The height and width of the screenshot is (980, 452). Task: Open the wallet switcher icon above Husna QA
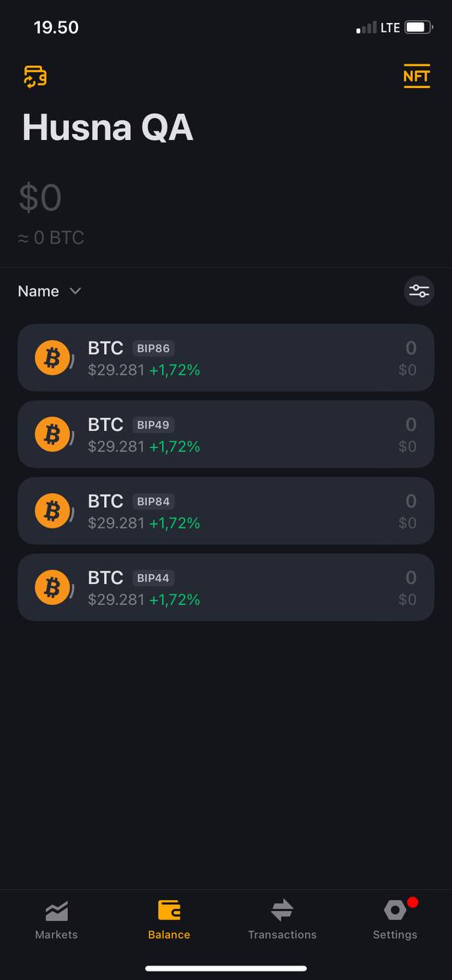(x=35, y=77)
